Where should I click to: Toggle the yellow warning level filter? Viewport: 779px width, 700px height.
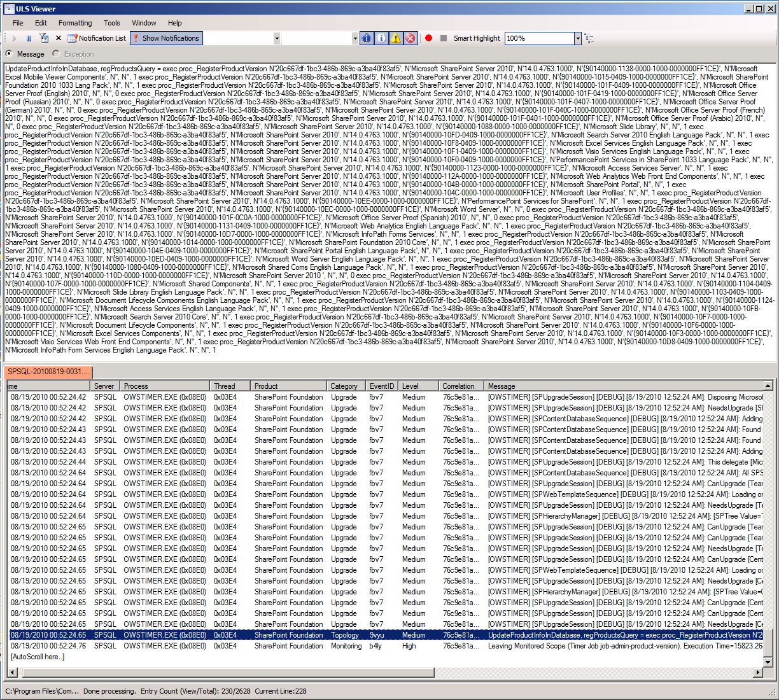click(x=396, y=38)
